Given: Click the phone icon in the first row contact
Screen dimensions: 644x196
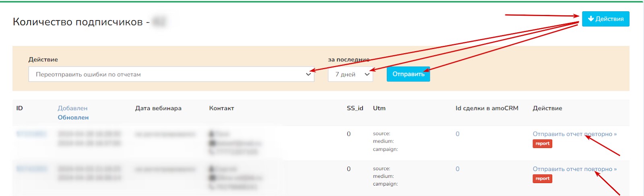Looking at the screenshot, I should coord(212,152).
